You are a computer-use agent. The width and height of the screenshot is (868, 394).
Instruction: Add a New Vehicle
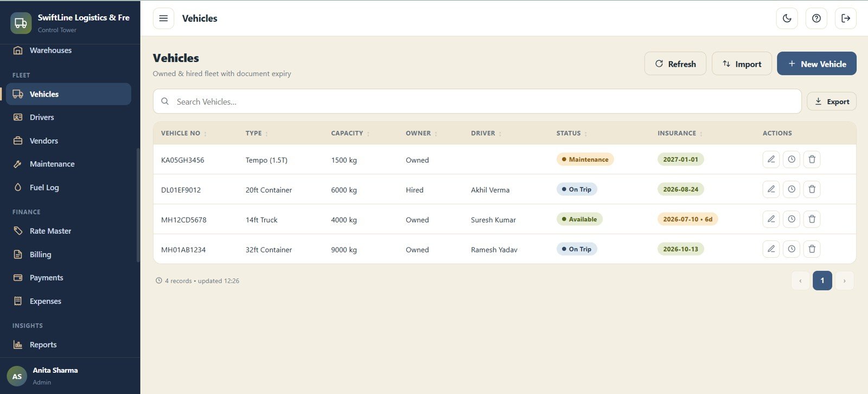pyautogui.click(x=816, y=63)
